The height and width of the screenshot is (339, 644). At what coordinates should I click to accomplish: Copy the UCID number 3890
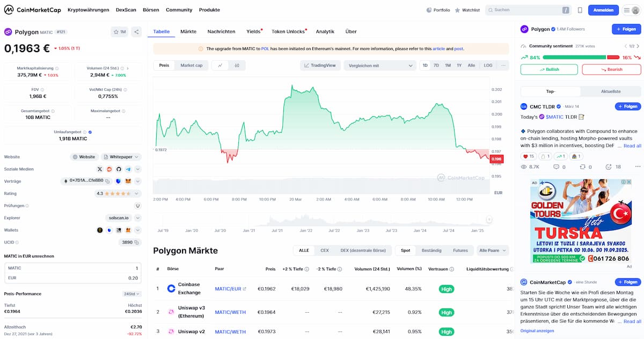(137, 242)
